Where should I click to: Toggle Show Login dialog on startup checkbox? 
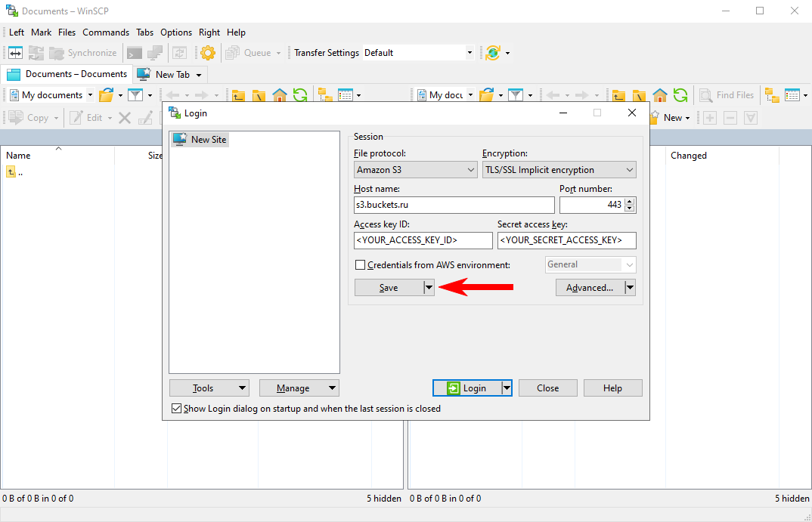tap(177, 408)
